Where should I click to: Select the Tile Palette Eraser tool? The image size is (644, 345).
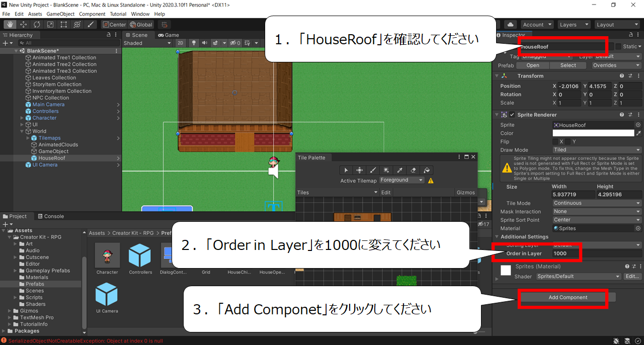pyautogui.click(x=413, y=170)
